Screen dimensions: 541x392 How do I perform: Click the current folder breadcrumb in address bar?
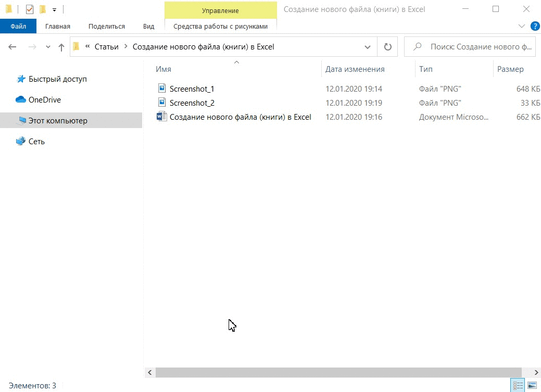coord(203,47)
